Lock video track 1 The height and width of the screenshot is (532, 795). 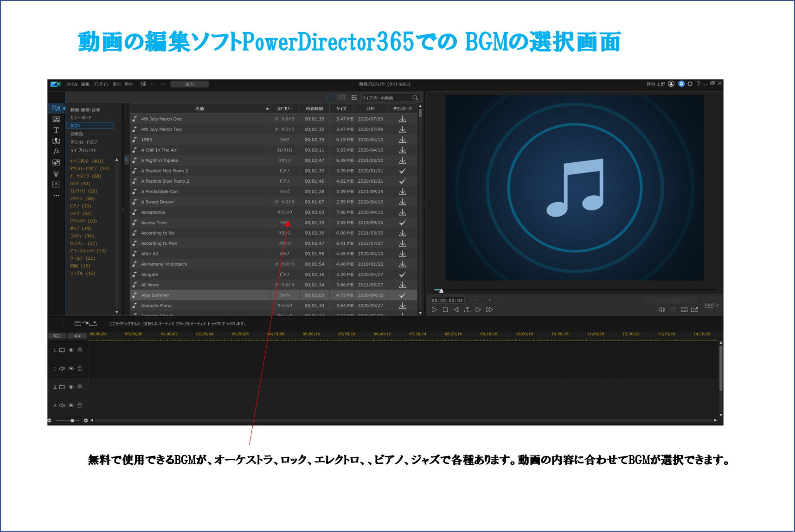click(80, 350)
